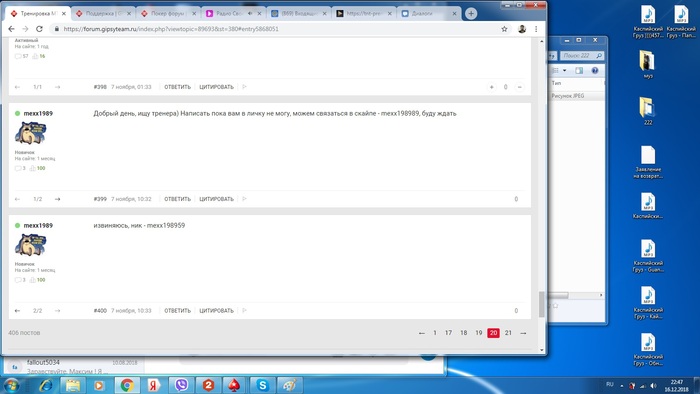
Task: Click the highlighted page 20 button
Action: (x=493, y=333)
